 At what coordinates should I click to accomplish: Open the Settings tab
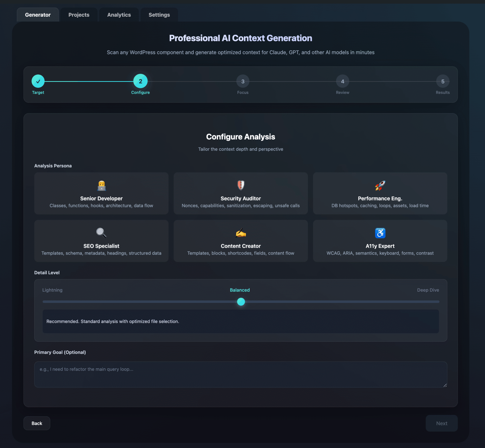pos(159,15)
